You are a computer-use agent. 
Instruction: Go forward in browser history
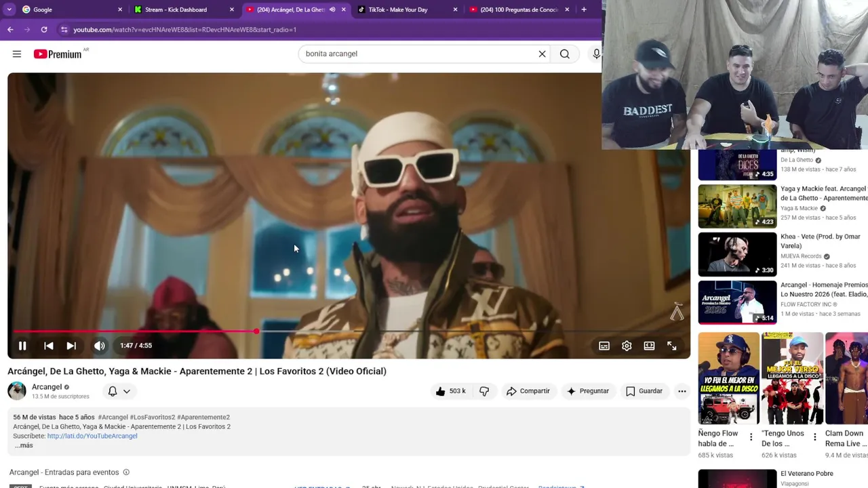click(27, 30)
